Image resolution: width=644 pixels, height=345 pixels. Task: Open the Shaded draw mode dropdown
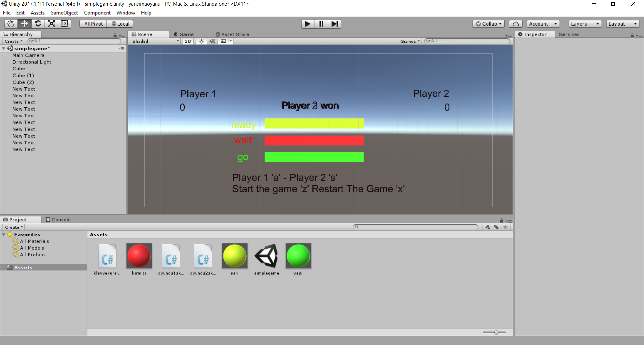[156, 41]
